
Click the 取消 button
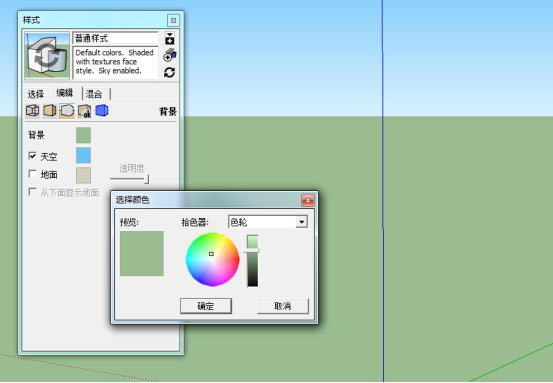pyautogui.click(x=283, y=306)
